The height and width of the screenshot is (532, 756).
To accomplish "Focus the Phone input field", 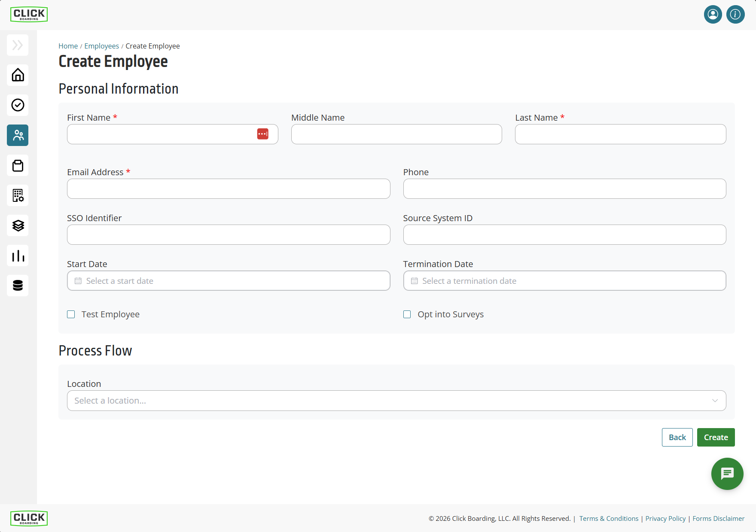I will tap(564, 188).
